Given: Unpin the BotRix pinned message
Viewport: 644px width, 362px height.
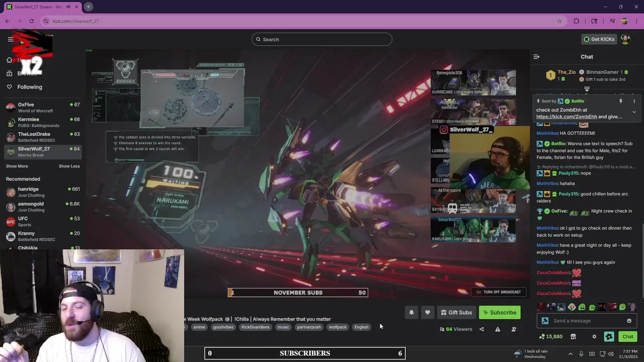Looking at the screenshot, I should click(621, 101).
